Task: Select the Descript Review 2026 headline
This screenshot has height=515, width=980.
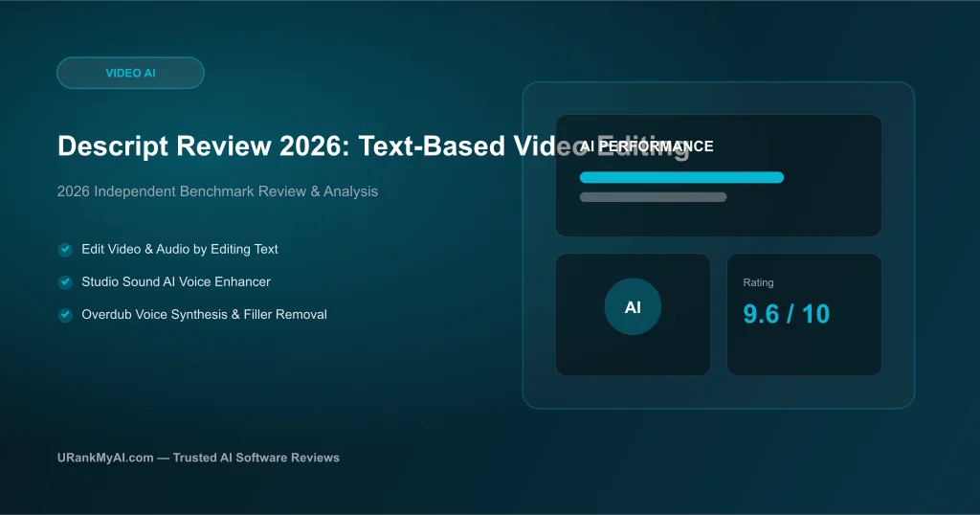Action: point(374,146)
